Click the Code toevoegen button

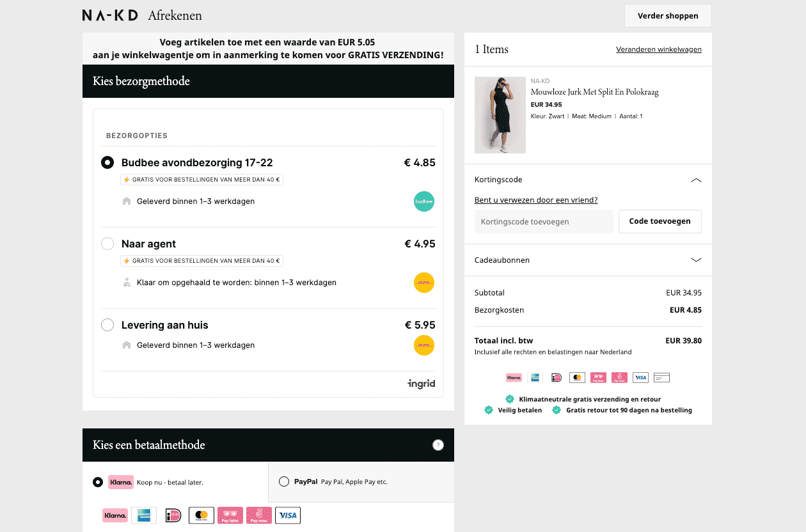(x=660, y=221)
